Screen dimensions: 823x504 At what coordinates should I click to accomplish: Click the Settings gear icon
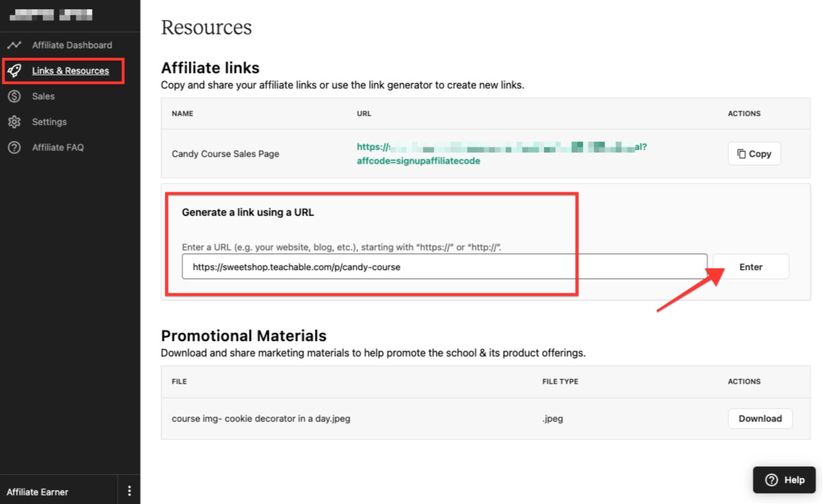click(14, 122)
